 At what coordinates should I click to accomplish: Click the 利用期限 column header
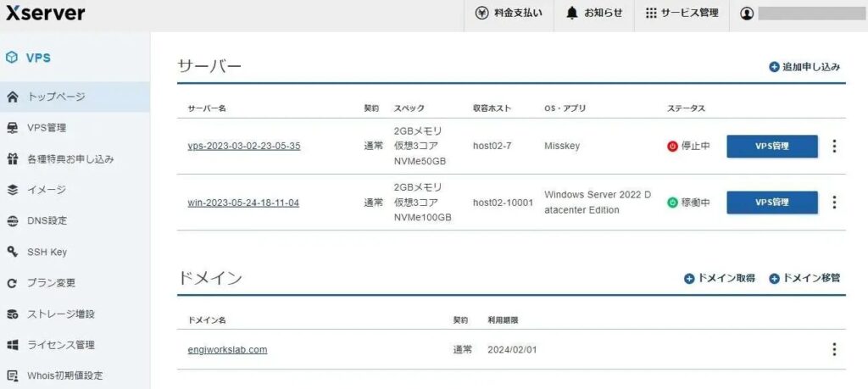click(x=503, y=320)
